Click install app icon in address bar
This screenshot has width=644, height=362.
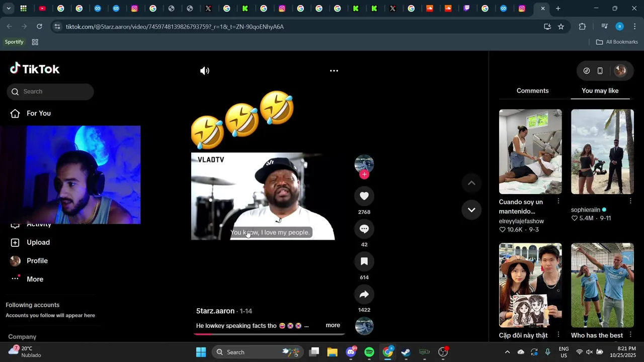pyautogui.click(x=547, y=27)
